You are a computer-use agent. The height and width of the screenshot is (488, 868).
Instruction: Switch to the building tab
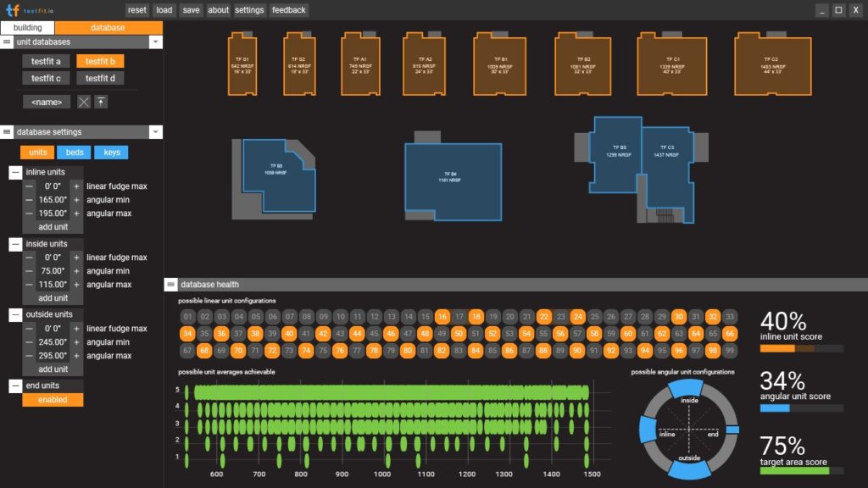(28, 28)
